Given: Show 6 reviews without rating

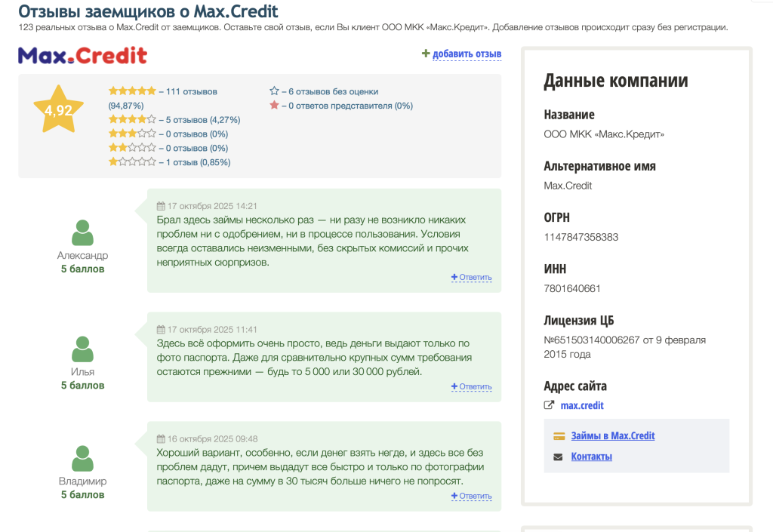Looking at the screenshot, I should tap(330, 91).
